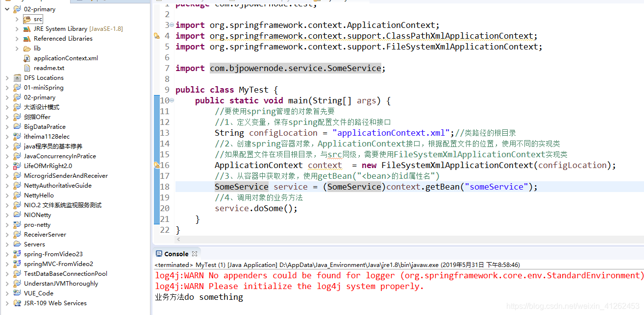644x315 pixels.
Task: Click the 大话设计模式 project icon
Action: coord(17,107)
